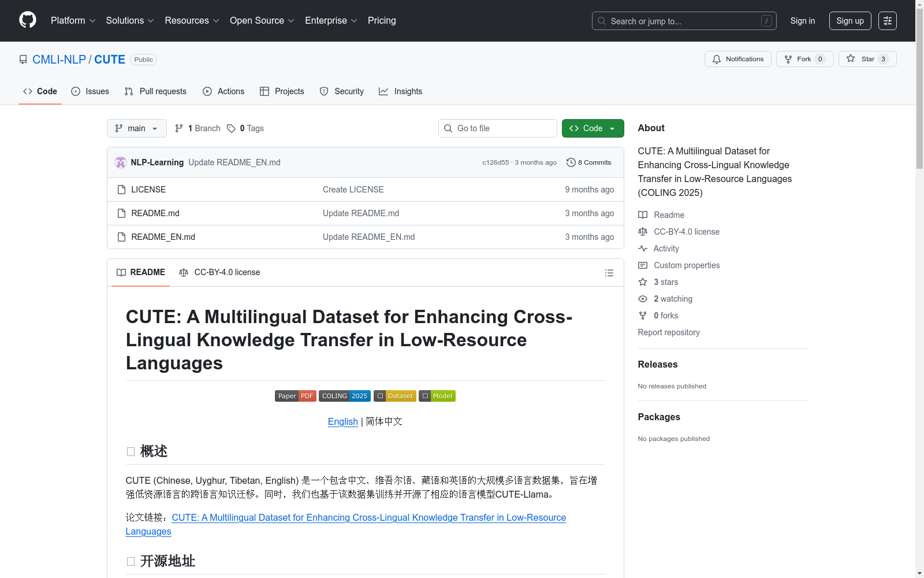Open the Security tab
Image resolution: width=924 pixels, height=578 pixels.
coord(342,91)
